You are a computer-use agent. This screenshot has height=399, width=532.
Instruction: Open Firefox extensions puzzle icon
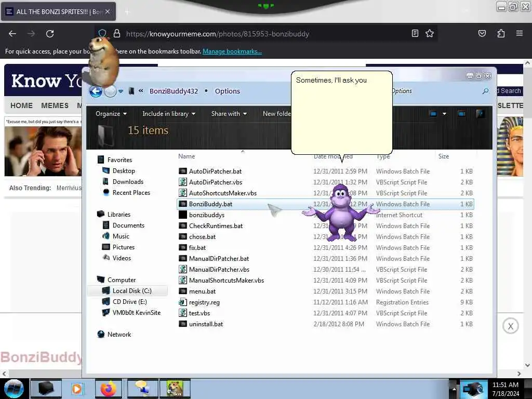coord(501,33)
